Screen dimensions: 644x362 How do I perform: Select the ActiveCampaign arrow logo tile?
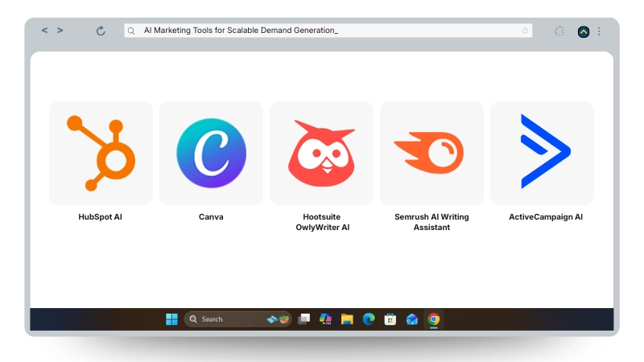point(542,153)
